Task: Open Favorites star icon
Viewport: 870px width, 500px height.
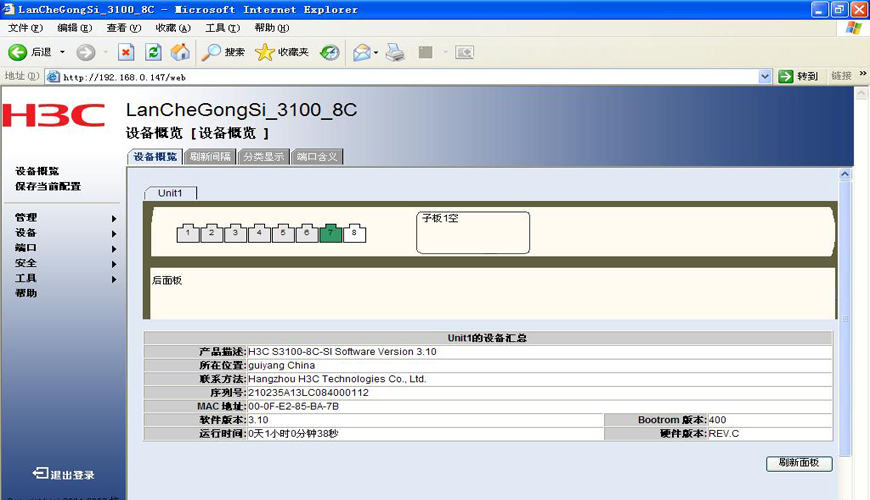Action: [x=265, y=52]
